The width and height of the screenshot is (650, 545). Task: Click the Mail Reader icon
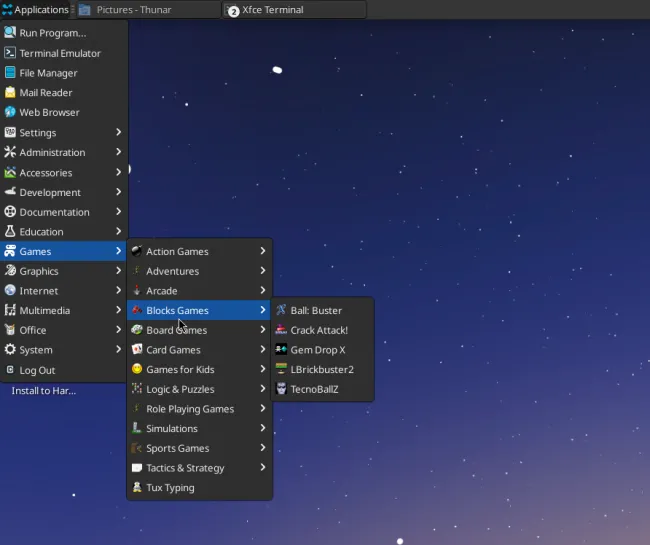10,93
